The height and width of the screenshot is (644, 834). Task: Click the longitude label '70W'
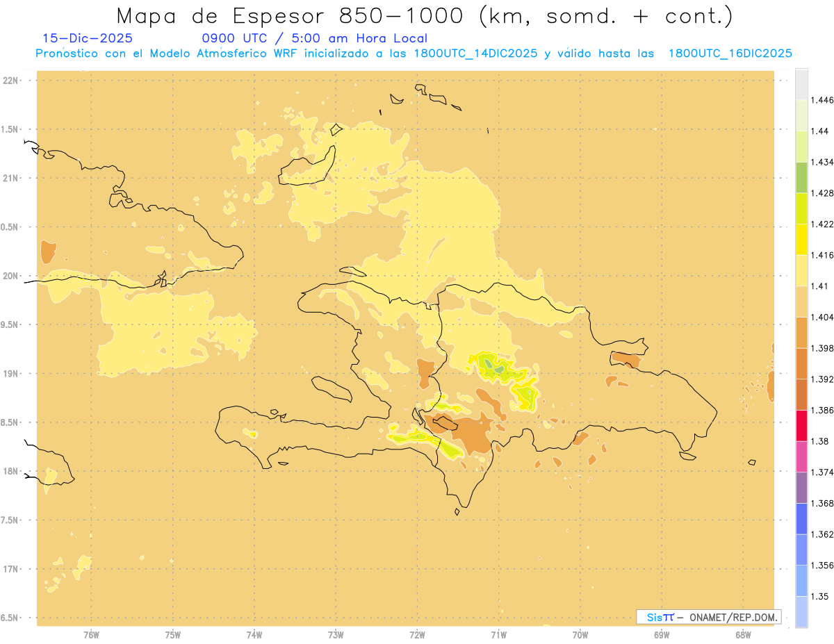[580, 635]
